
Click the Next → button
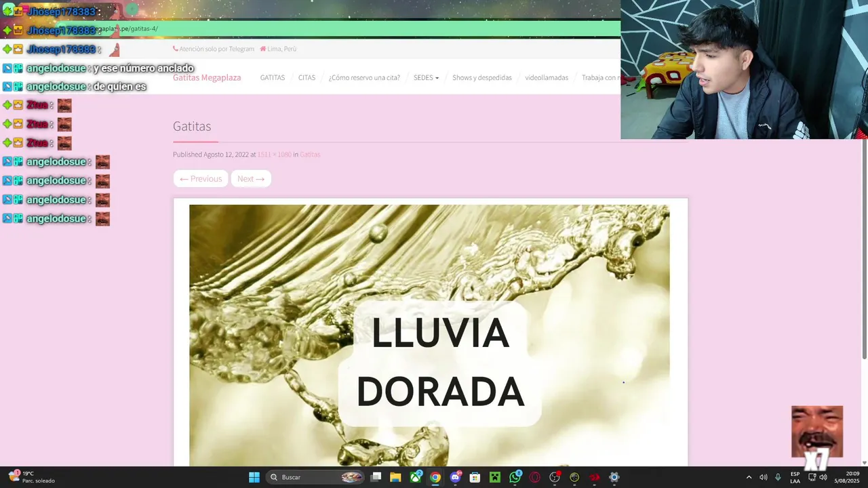pos(251,178)
